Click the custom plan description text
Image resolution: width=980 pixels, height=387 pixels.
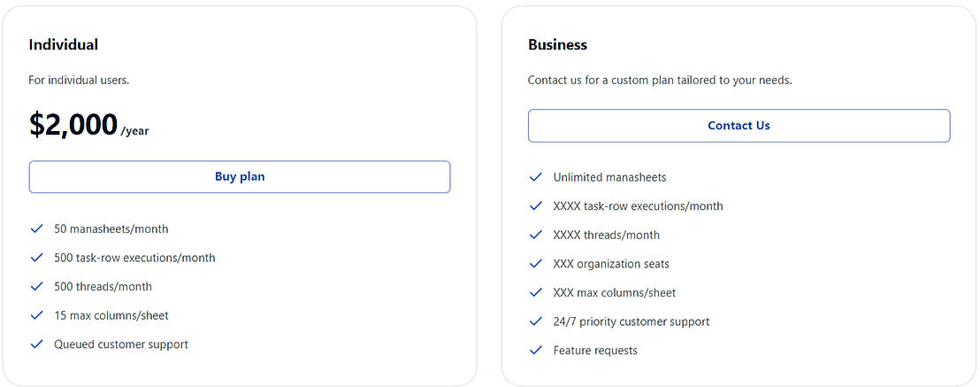click(660, 80)
